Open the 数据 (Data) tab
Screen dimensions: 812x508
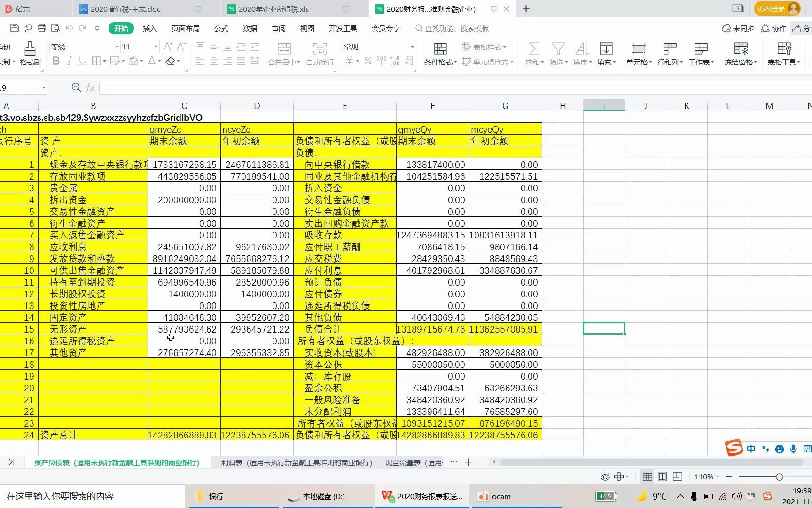(250, 28)
